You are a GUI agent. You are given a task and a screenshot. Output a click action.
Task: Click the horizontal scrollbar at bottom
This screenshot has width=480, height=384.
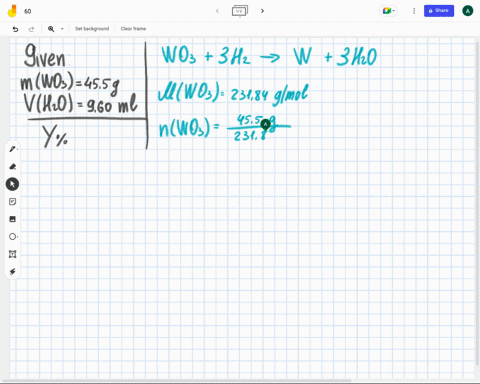(x=177, y=381)
